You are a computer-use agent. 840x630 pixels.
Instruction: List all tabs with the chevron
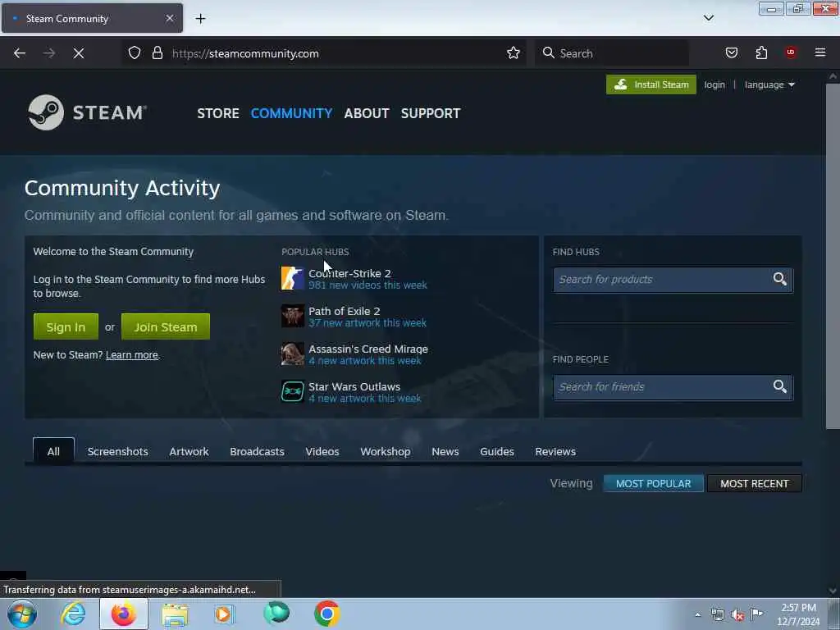click(x=708, y=18)
